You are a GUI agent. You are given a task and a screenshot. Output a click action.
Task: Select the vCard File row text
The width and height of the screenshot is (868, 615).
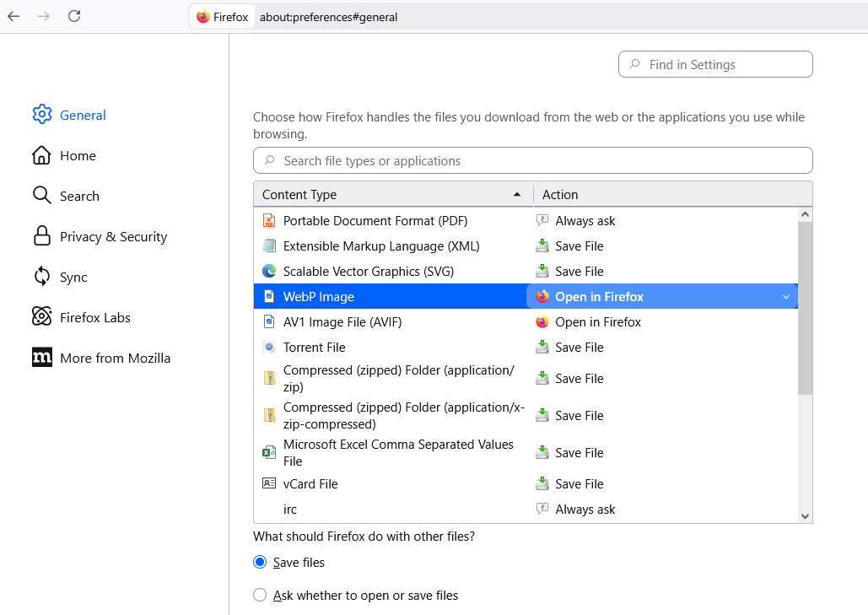tap(310, 483)
